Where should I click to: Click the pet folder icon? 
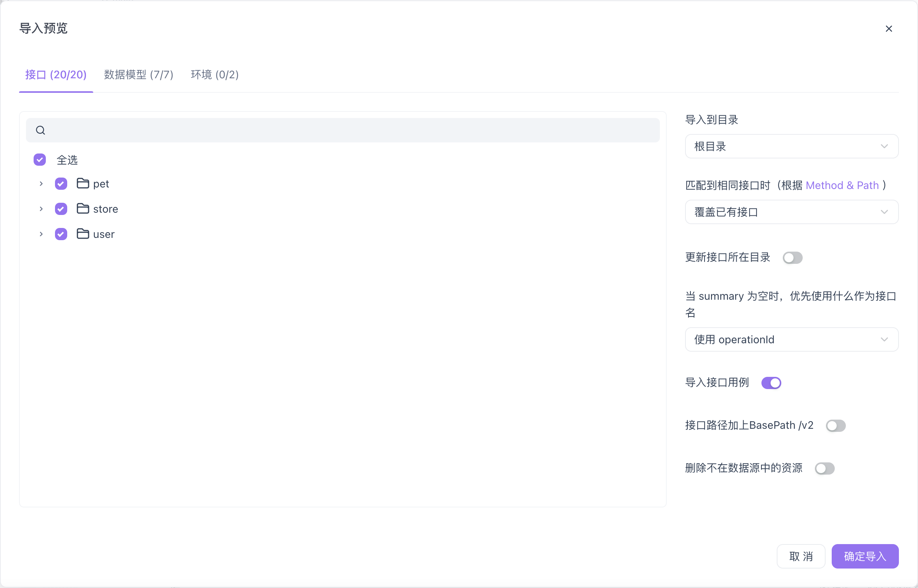pos(82,183)
